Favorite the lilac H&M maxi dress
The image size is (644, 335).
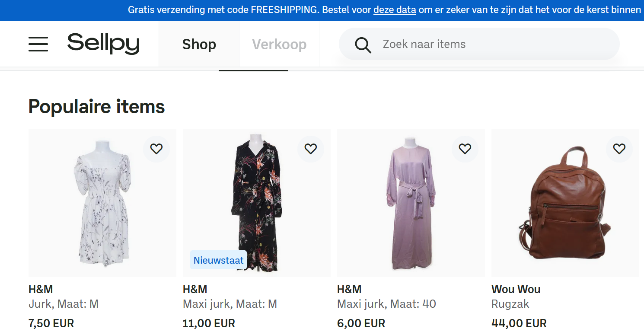coord(465,149)
